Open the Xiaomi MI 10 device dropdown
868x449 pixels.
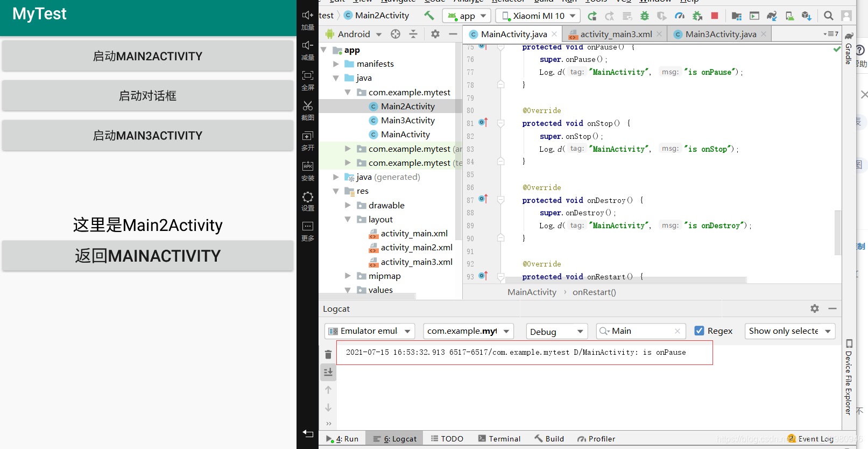538,16
